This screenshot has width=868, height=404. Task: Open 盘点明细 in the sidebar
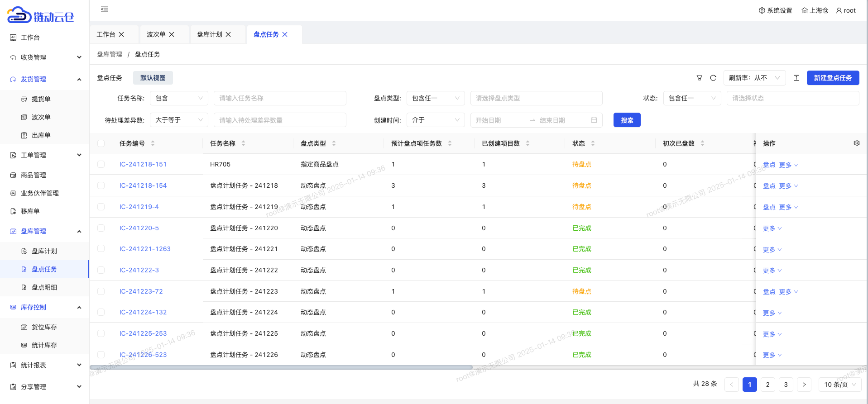[x=44, y=287]
